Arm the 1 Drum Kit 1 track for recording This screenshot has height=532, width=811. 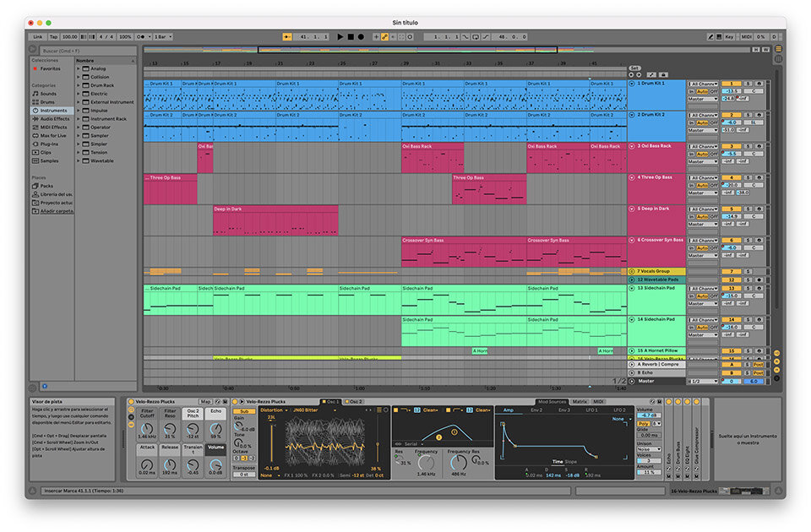(x=759, y=84)
